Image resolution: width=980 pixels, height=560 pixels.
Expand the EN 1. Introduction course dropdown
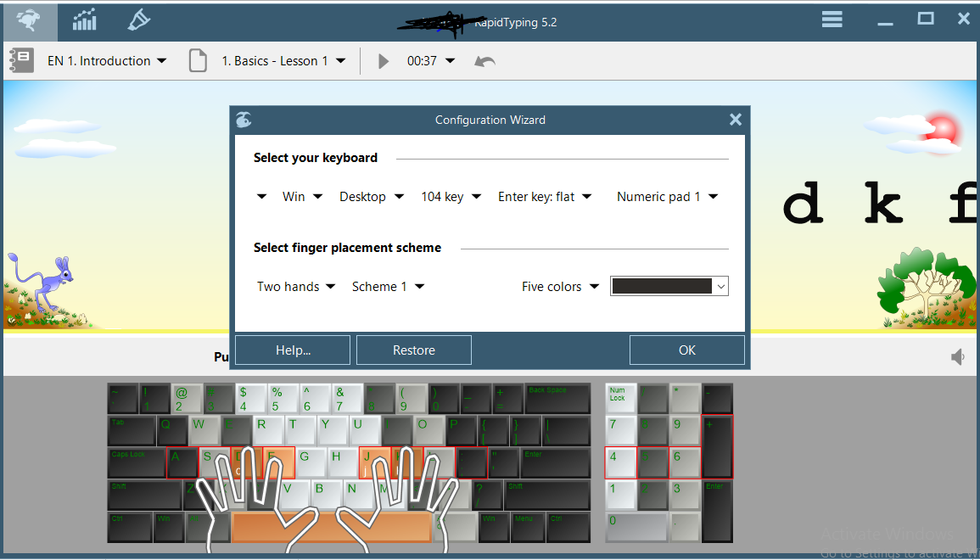107,60
